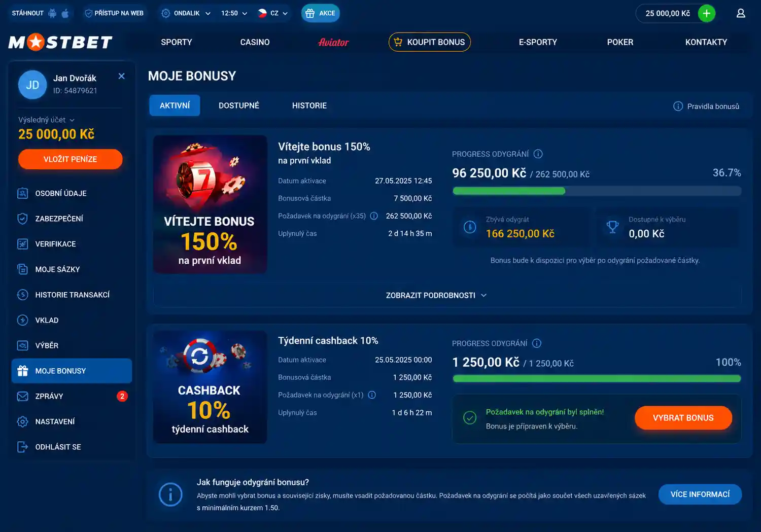Viewport: 761px width, 532px height.
Task: View Historie transakcí
Action: [x=72, y=295]
